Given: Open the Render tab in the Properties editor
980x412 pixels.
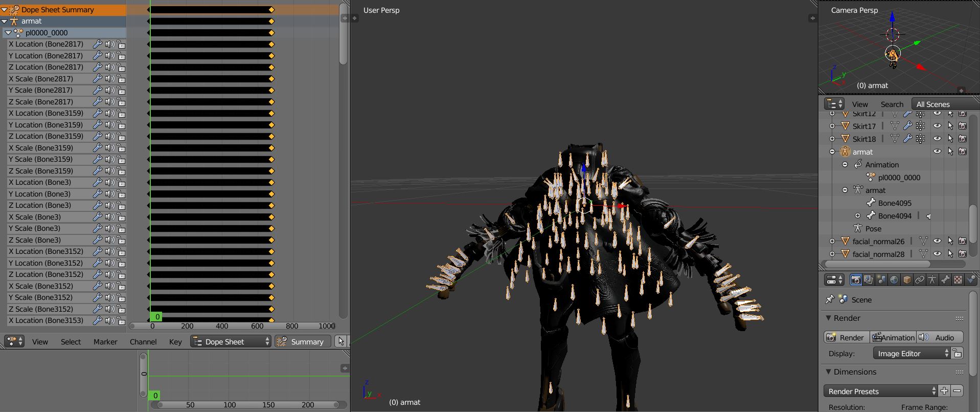Looking at the screenshot, I should click(855, 279).
